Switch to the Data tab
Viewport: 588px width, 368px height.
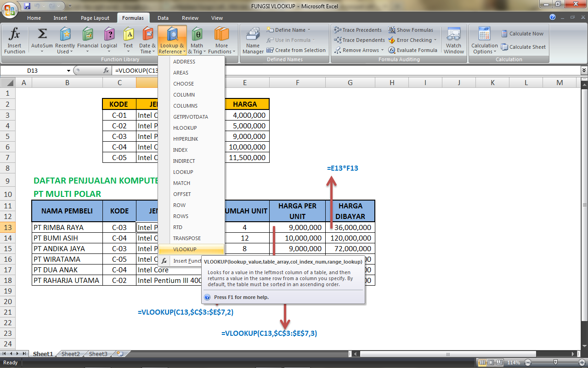pos(163,18)
